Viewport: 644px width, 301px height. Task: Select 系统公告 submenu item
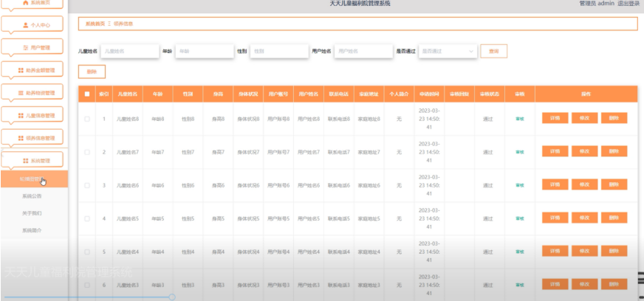[32, 196]
